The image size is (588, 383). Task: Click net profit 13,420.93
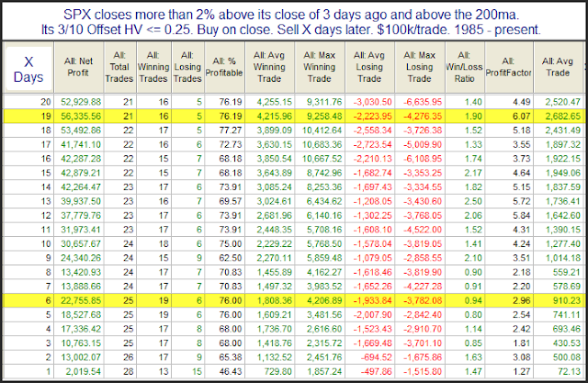coord(81,272)
